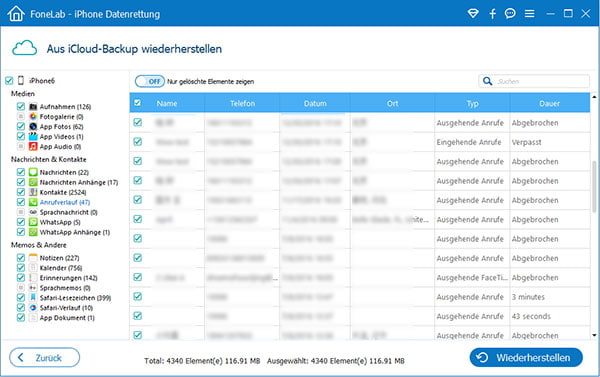Select the Erinnerungen icon

coord(33,277)
